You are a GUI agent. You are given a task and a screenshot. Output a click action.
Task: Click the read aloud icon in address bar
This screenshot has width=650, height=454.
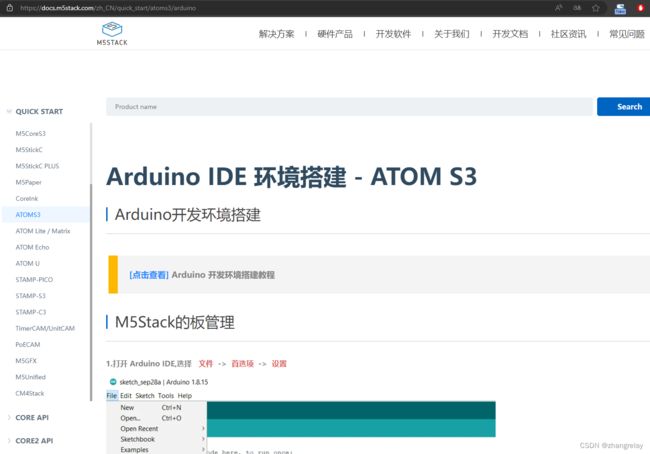pos(559,8)
